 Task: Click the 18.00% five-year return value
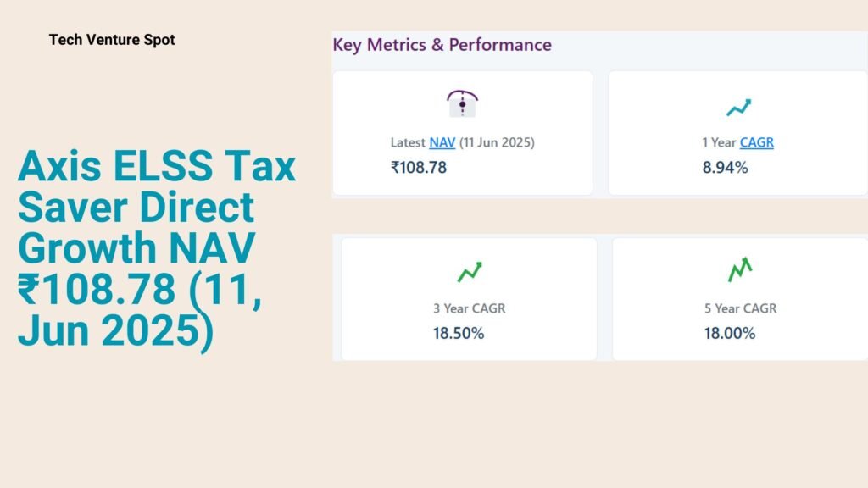pyautogui.click(x=730, y=333)
